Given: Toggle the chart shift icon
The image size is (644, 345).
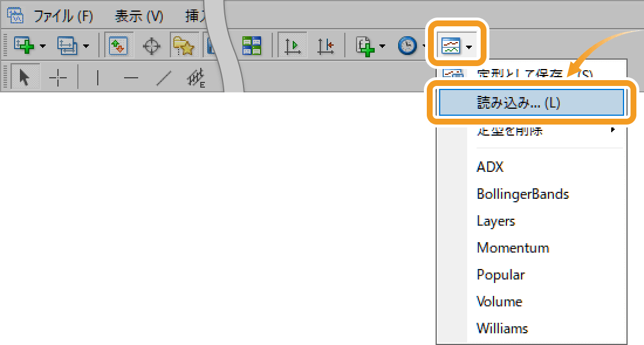Looking at the screenshot, I should click(326, 46).
